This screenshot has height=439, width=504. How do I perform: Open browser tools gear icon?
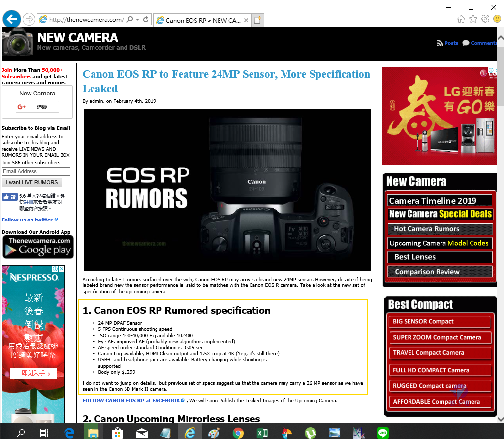click(x=485, y=19)
